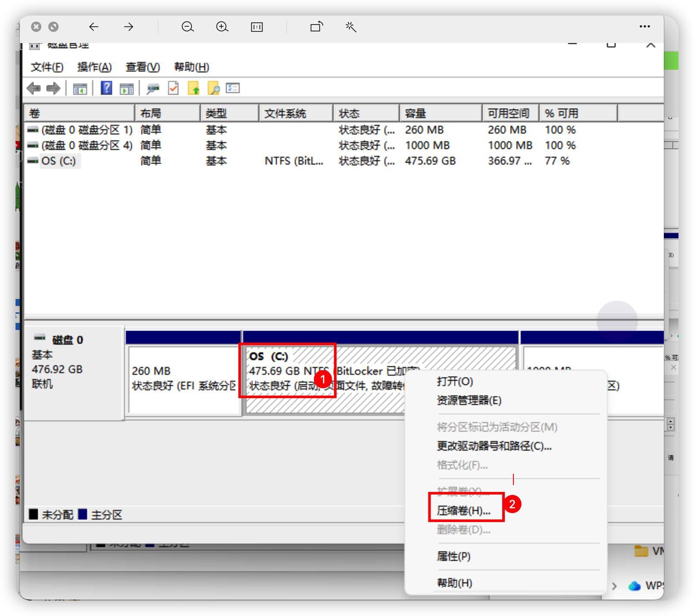694x616 pixels.
Task: Click the zoom out magnifier icon
Action: pyautogui.click(x=188, y=27)
